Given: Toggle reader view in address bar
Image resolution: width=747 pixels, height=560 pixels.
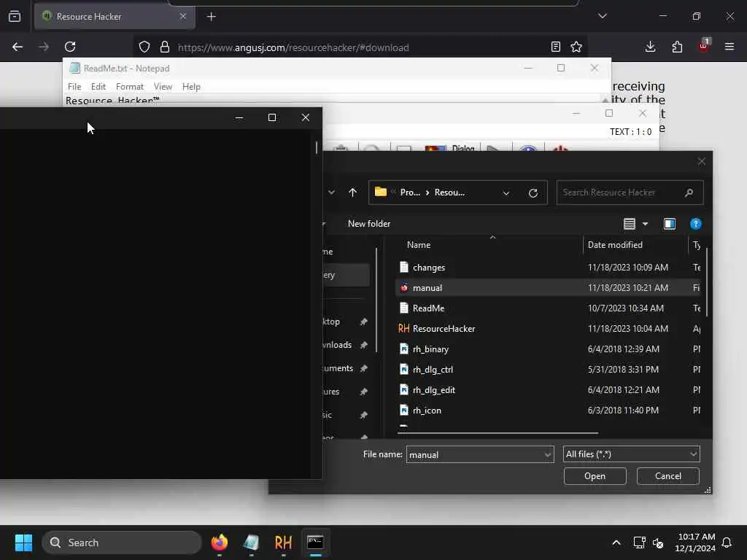Looking at the screenshot, I should pos(555,47).
